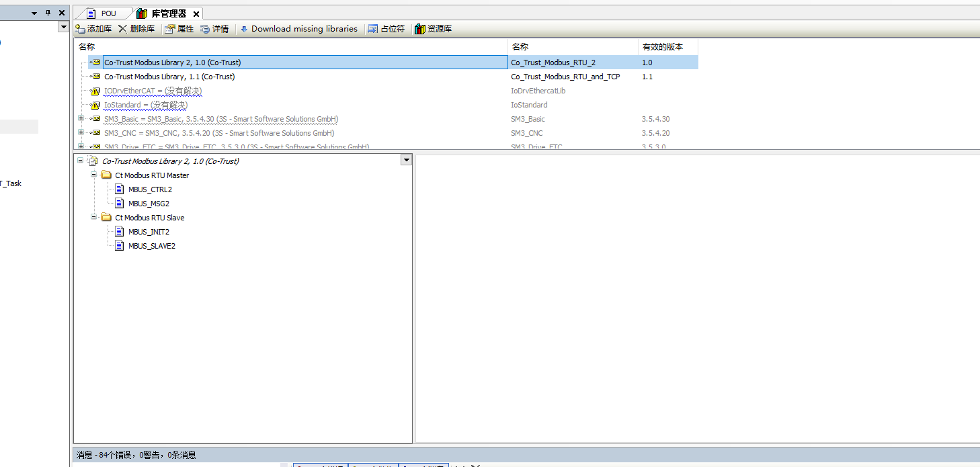Click the warning icon beside IODrvEtherCAT
Viewport: 980px width, 467px height.
click(x=95, y=91)
